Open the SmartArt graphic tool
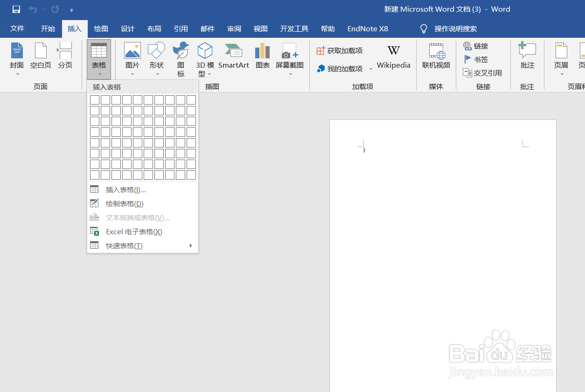Screen dimensions: 585x392 (234, 55)
